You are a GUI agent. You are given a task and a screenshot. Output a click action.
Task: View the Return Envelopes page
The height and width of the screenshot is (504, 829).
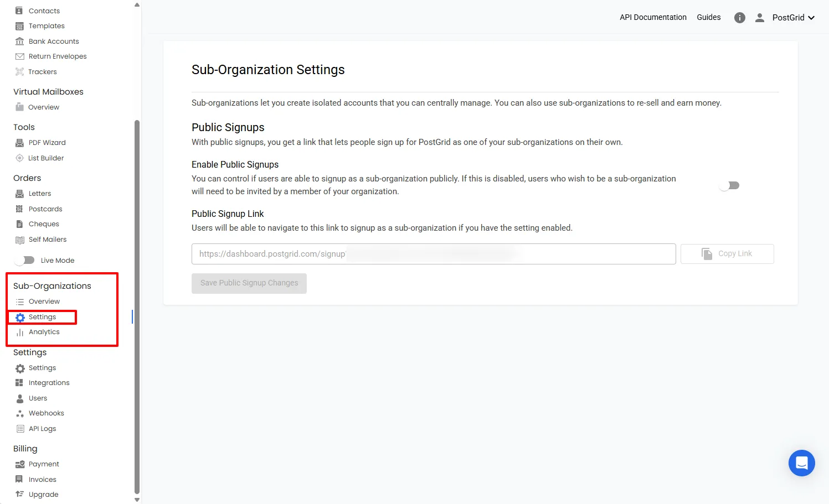point(57,56)
